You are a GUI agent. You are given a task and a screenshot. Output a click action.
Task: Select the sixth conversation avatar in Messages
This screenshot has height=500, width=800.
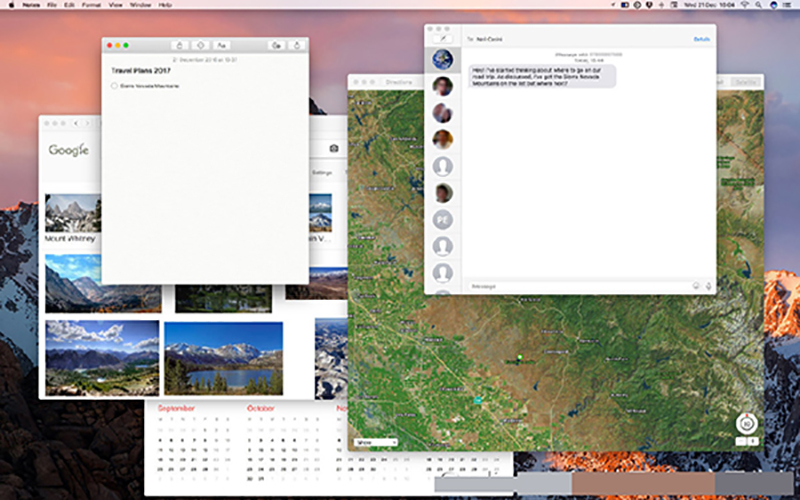point(442,193)
